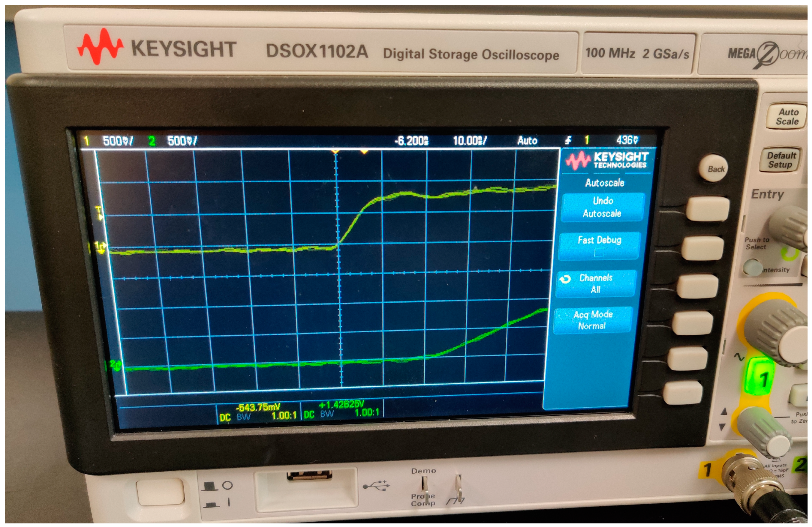This screenshot has width=812, height=527.
Task: Click the -6.200 time delay readout
Action: click(412, 141)
